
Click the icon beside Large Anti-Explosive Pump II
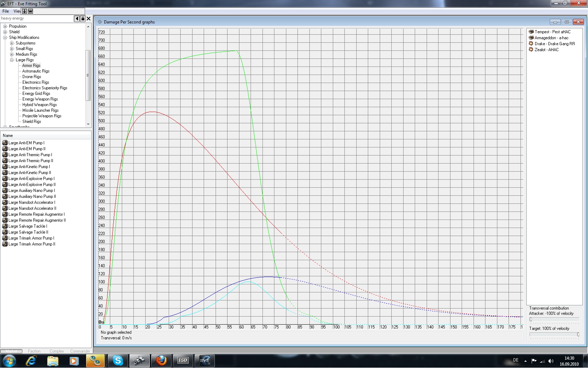pos(5,185)
